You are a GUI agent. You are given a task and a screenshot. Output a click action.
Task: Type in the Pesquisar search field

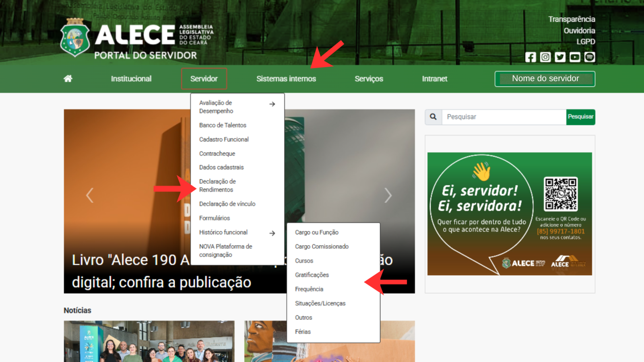tap(504, 117)
